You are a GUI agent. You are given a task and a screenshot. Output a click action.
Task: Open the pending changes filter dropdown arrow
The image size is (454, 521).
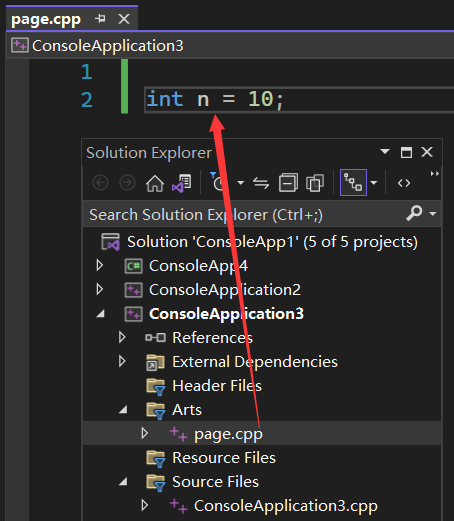240,183
